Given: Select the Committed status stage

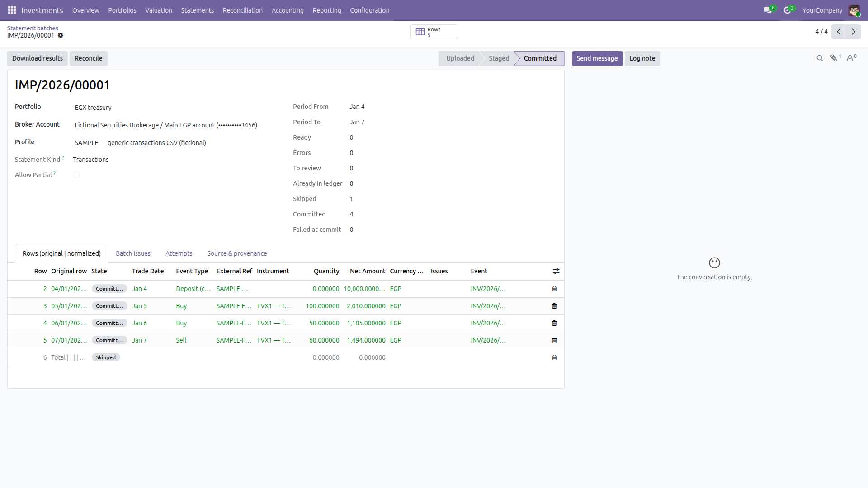Looking at the screenshot, I should point(540,58).
